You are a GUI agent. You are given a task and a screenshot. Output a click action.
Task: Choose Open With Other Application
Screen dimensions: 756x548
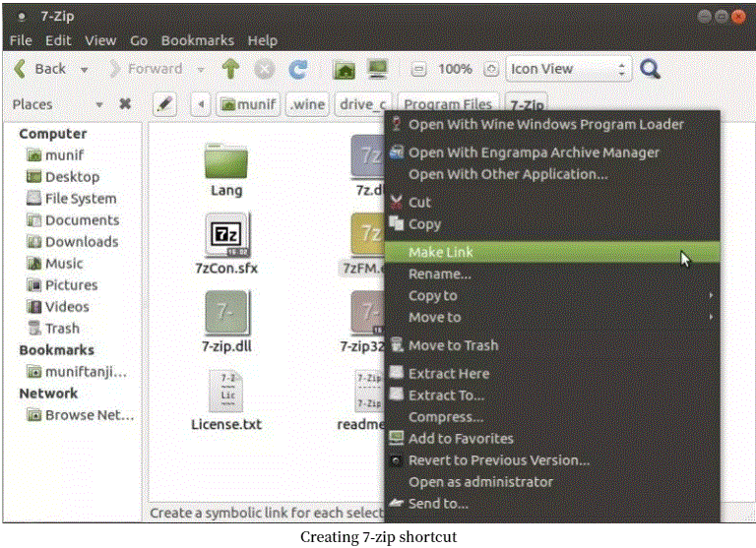tap(552, 174)
